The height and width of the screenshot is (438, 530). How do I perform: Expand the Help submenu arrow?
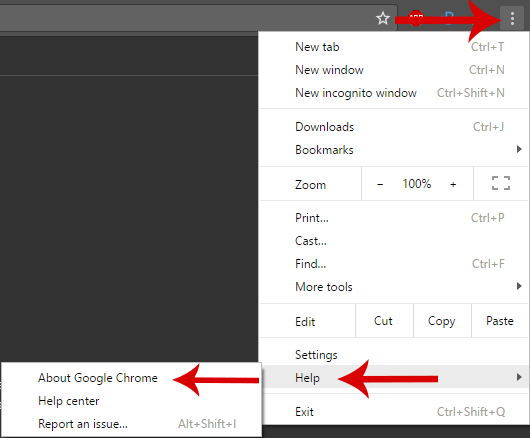[519, 377]
